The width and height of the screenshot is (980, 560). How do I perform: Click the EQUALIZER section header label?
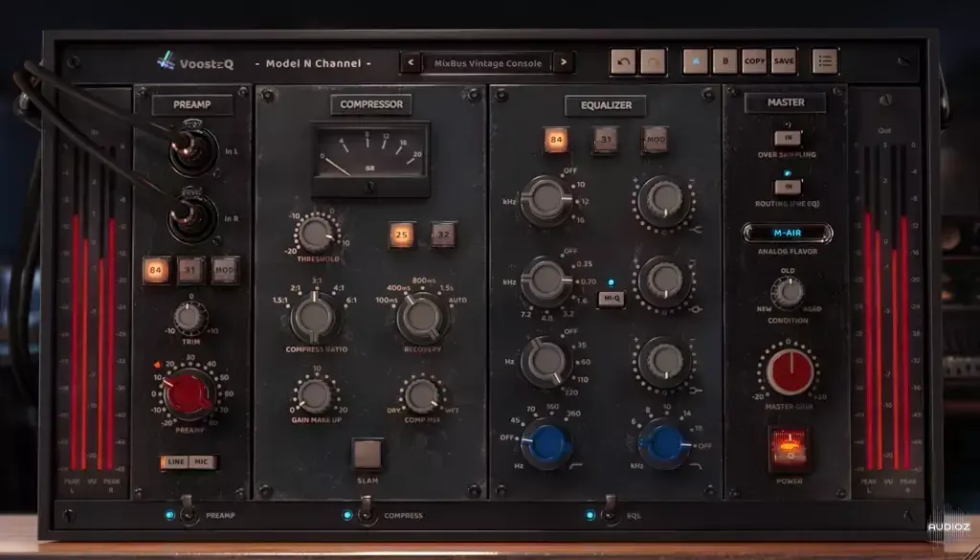tap(606, 105)
